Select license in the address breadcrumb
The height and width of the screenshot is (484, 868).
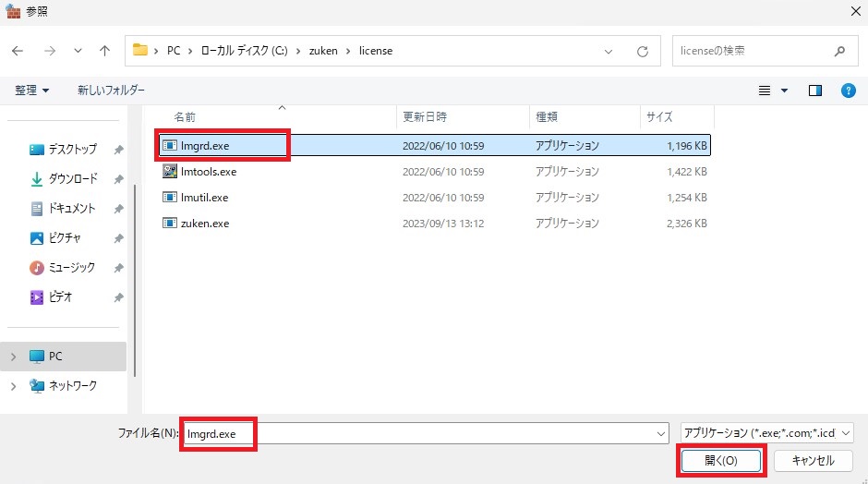tap(376, 51)
